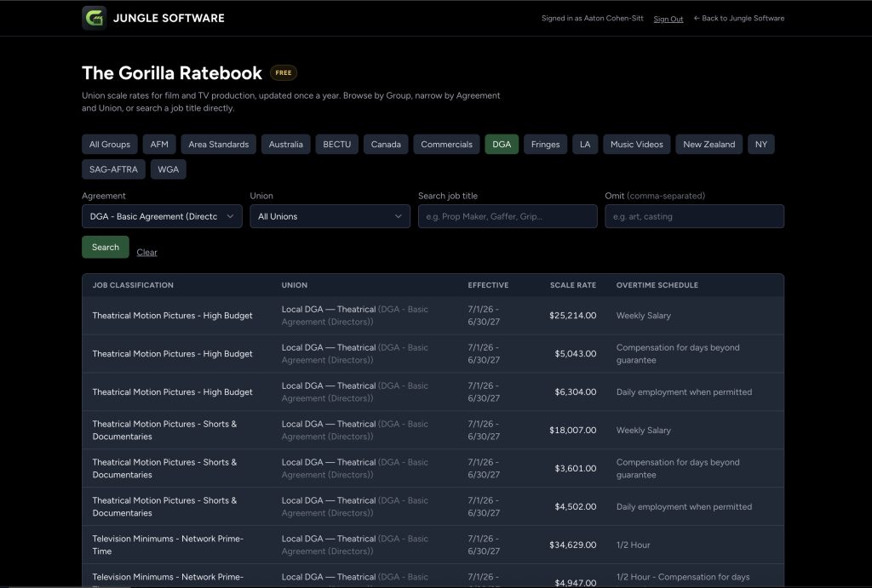Image resolution: width=872 pixels, height=588 pixels.
Task: Click the Sign Out link
Action: (668, 19)
